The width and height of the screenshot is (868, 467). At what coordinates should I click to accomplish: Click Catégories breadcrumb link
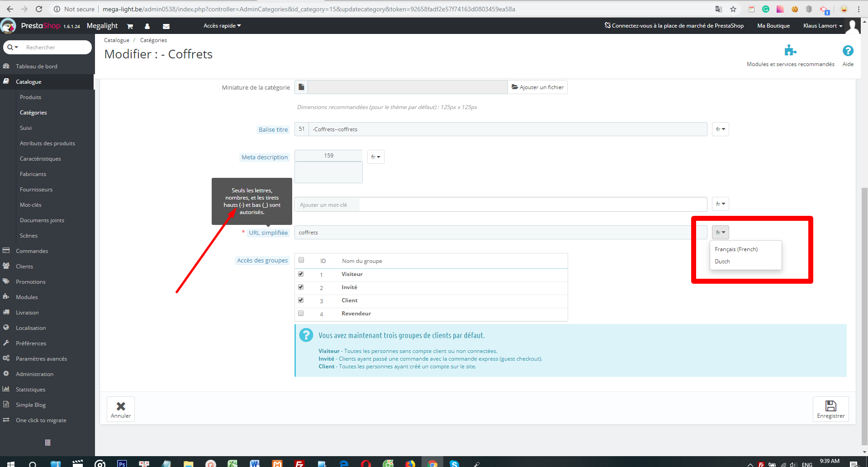click(x=153, y=40)
